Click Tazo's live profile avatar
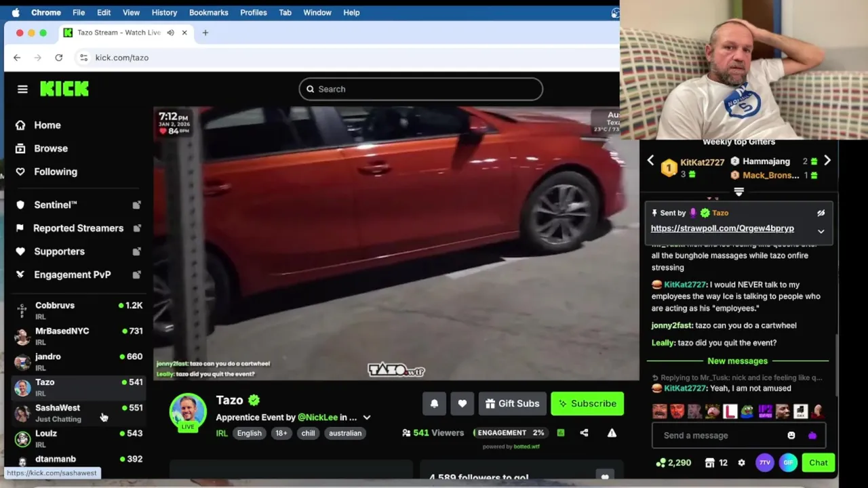This screenshot has width=868, height=488. click(x=188, y=413)
